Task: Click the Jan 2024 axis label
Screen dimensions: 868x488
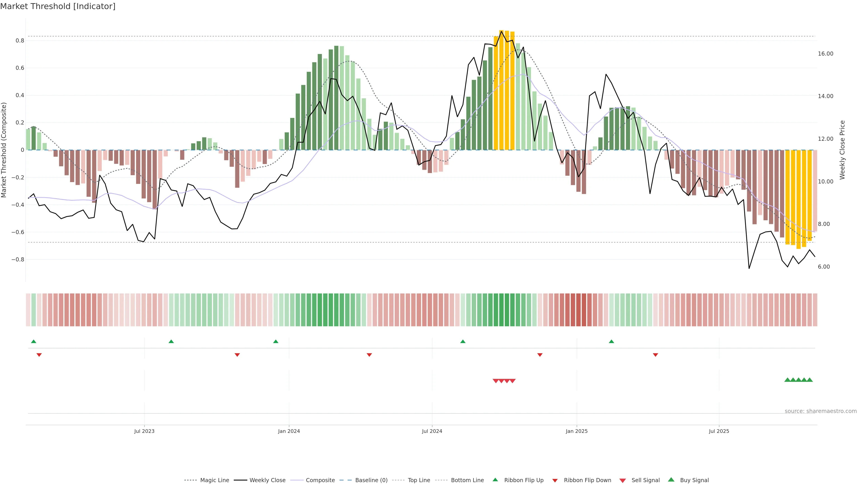Action: pos(289,431)
